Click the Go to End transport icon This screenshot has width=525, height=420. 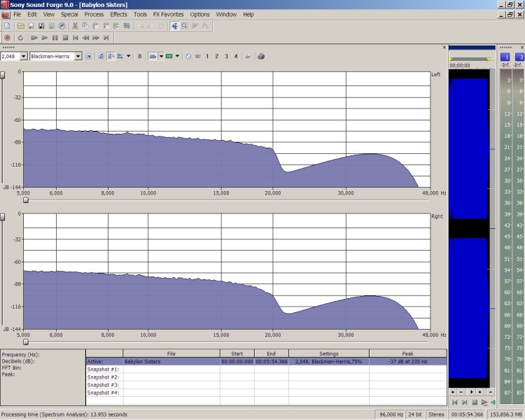[x=106, y=38]
